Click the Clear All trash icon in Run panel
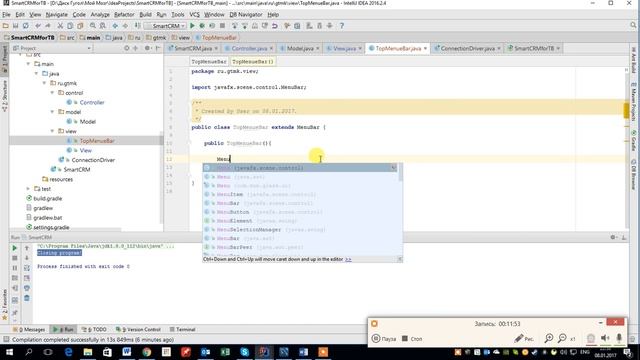640x360 pixels. 27,298
